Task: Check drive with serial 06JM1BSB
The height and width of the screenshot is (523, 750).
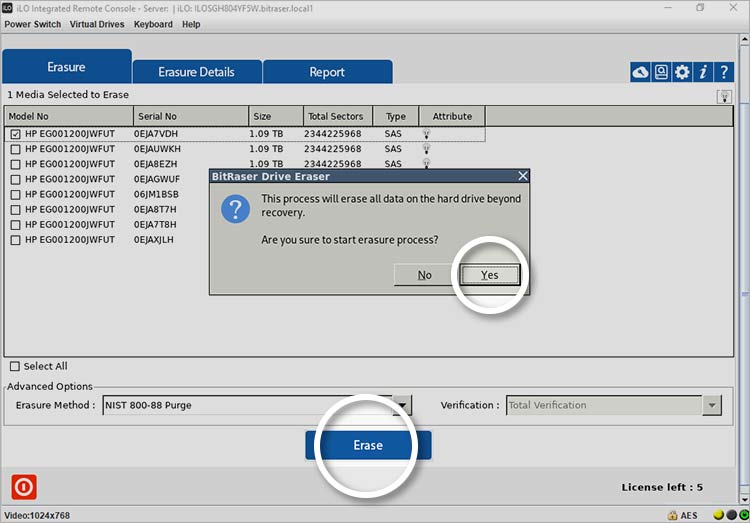Action: pos(15,195)
